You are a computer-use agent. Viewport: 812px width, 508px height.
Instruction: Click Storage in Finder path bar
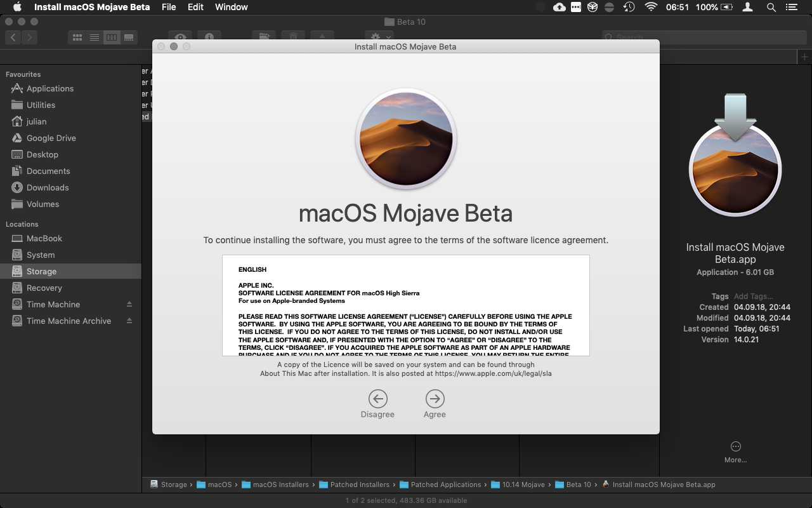[169, 485]
